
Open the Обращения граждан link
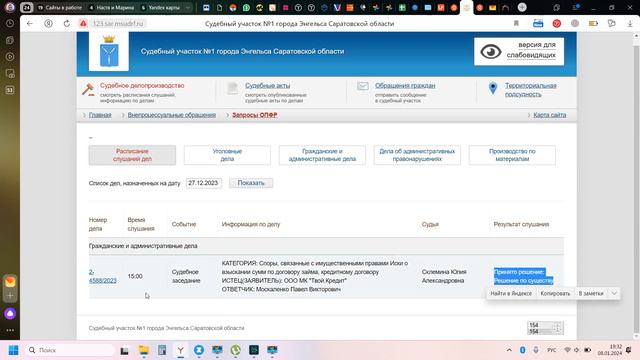[x=405, y=86]
